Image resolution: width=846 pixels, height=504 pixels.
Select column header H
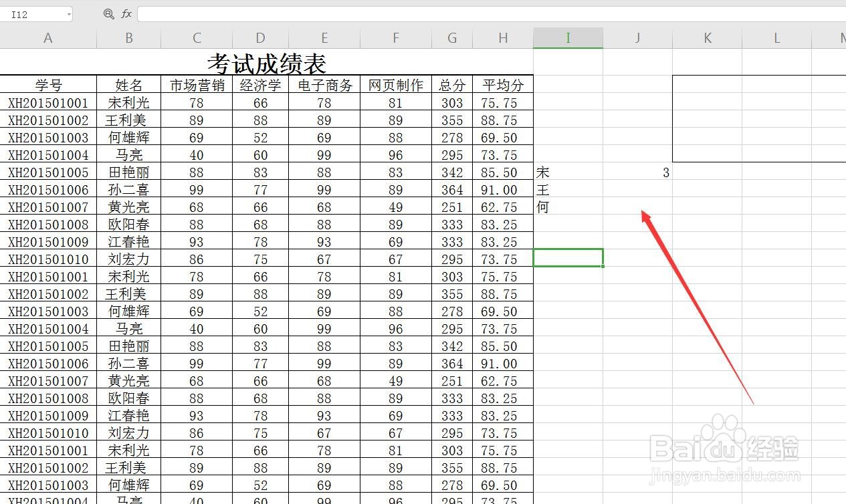coord(502,38)
